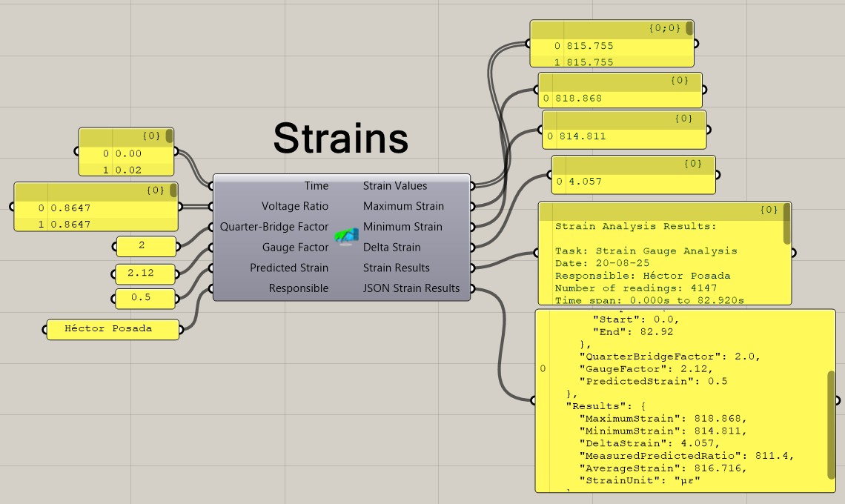Click the Strain Values output
Screen dimensions: 845x504
click(394, 186)
